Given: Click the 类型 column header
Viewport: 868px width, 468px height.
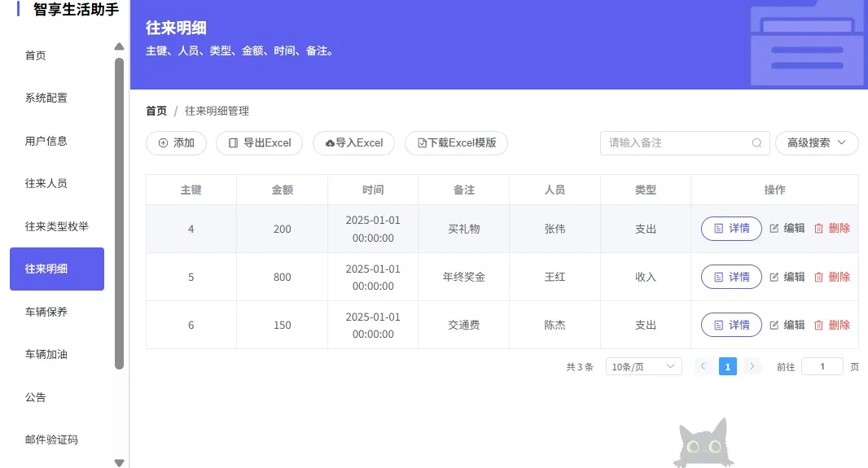Looking at the screenshot, I should coord(646,190).
